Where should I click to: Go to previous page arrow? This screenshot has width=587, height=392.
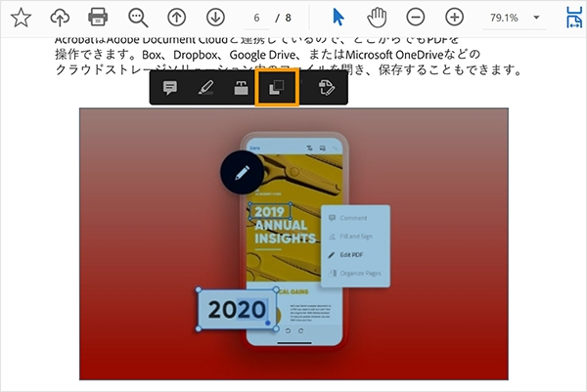pos(177,18)
